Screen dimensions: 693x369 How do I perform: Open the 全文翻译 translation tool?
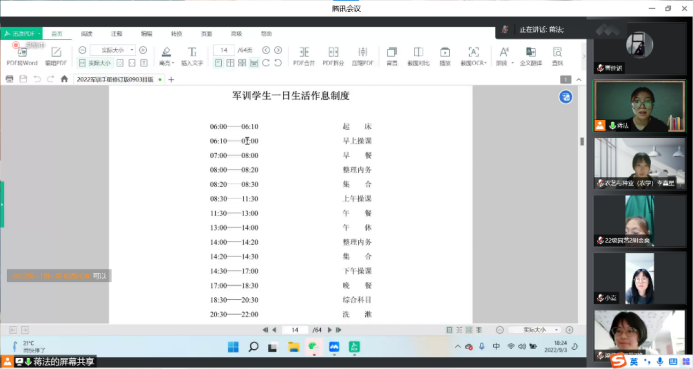[531, 56]
